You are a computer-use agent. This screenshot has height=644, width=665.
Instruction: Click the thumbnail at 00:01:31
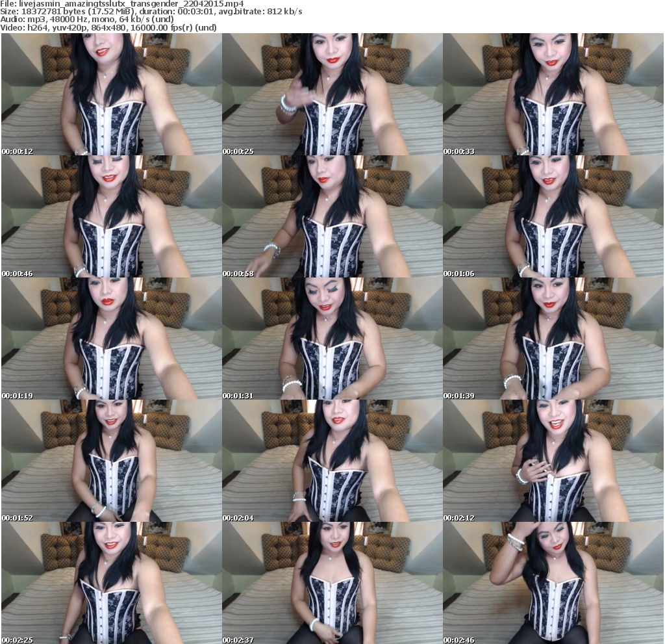332,339
